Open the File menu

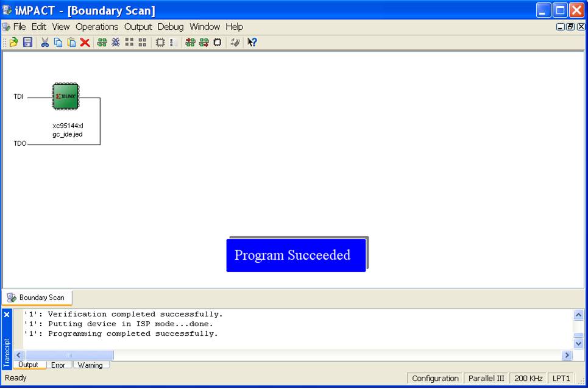(x=19, y=27)
